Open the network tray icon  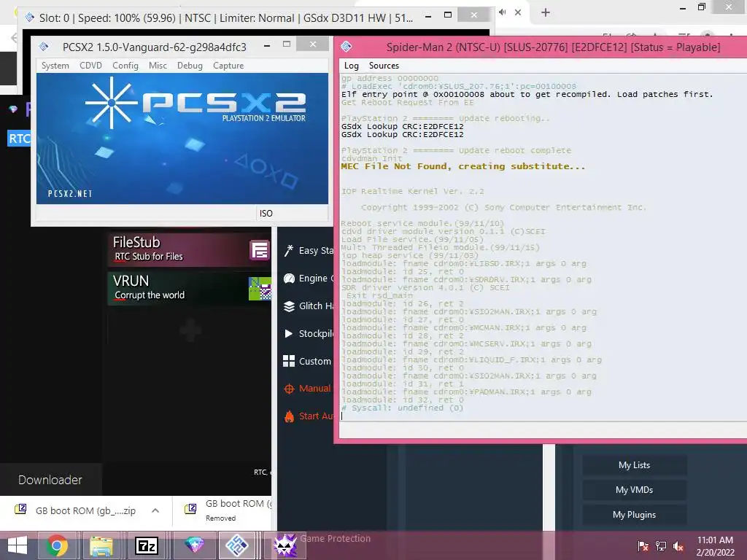(x=661, y=545)
